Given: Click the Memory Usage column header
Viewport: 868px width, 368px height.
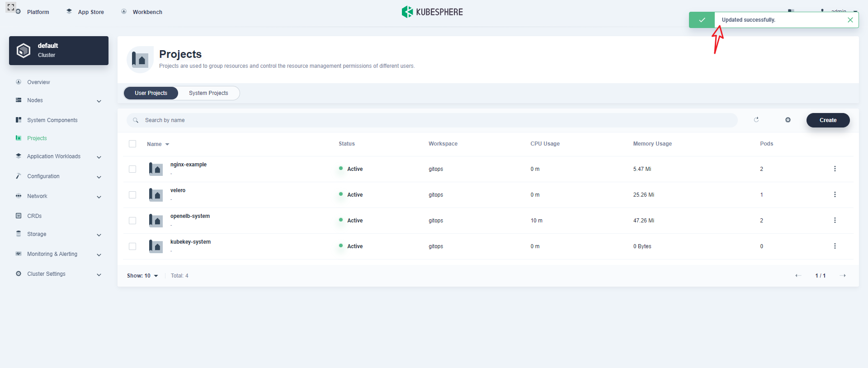Looking at the screenshot, I should pos(652,144).
